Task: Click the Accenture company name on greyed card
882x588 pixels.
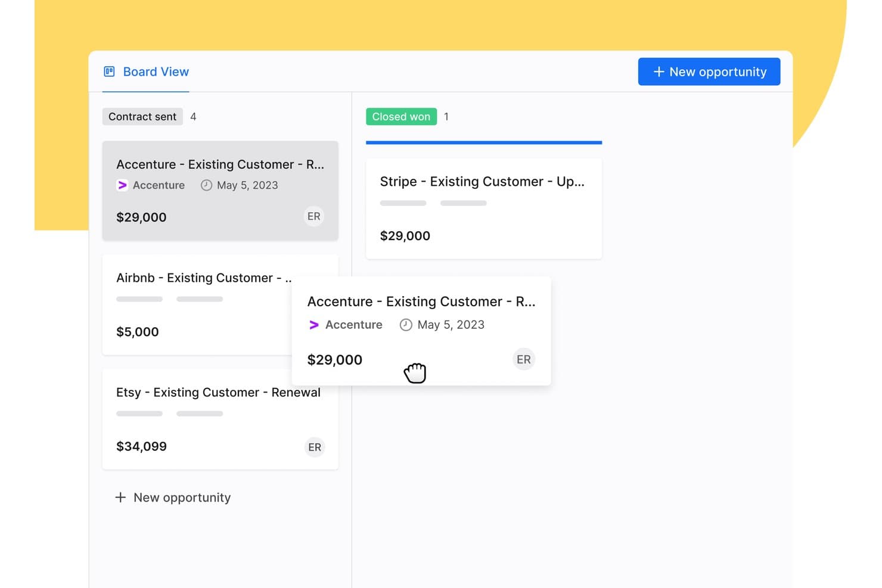Action: (159, 185)
